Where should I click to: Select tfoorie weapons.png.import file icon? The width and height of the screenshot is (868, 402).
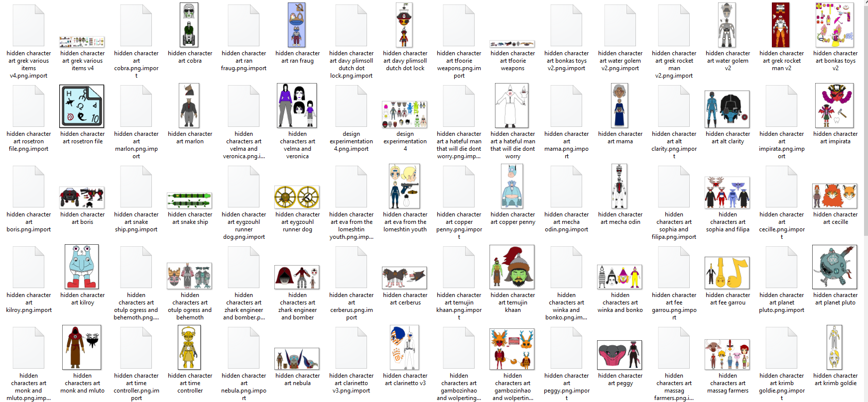pyautogui.click(x=459, y=25)
